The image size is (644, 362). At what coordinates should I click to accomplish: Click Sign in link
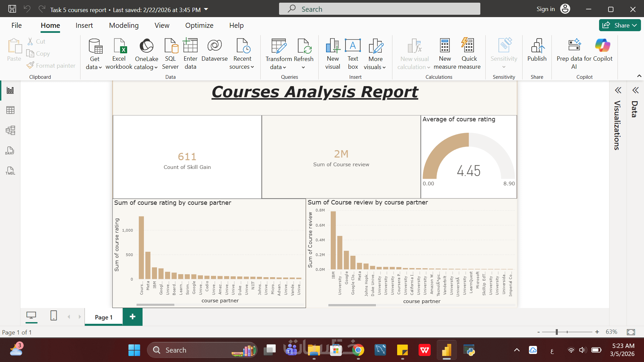[x=545, y=9]
